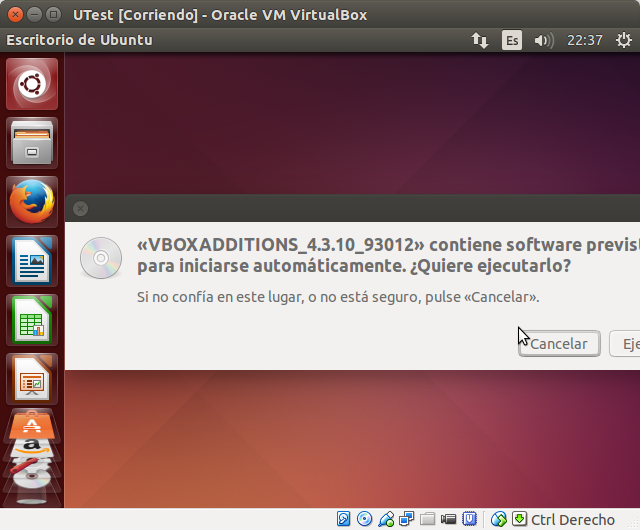Viewport: 640px width, 530px height.
Task: Show the 22:37 clock menu
Action: pyautogui.click(x=584, y=40)
